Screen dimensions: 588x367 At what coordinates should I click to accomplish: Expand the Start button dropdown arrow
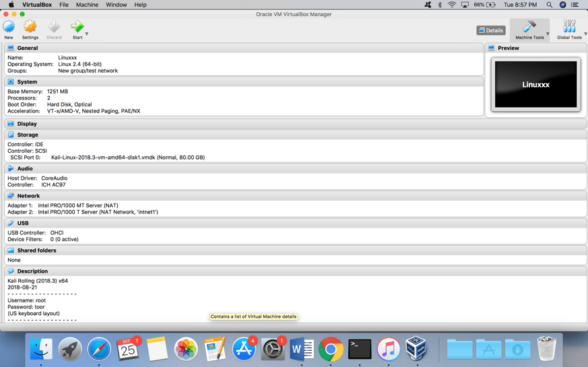click(x=87, y=34)
